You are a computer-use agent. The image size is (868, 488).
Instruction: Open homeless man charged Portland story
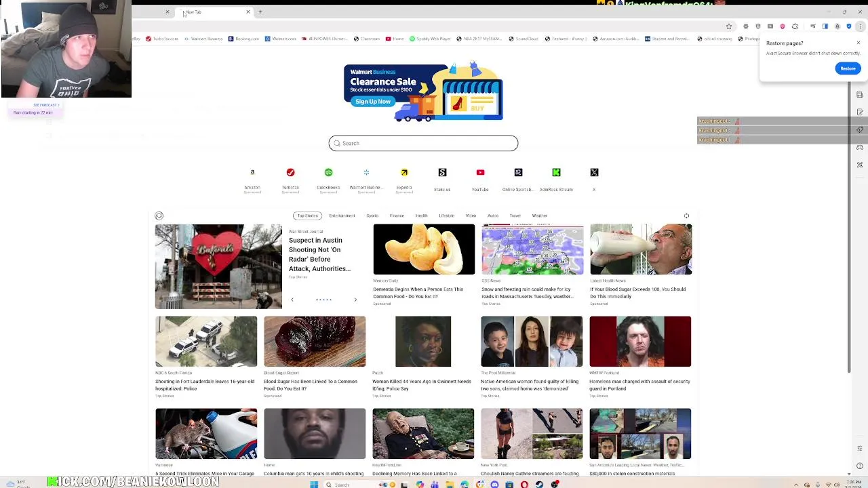[639, 385]
